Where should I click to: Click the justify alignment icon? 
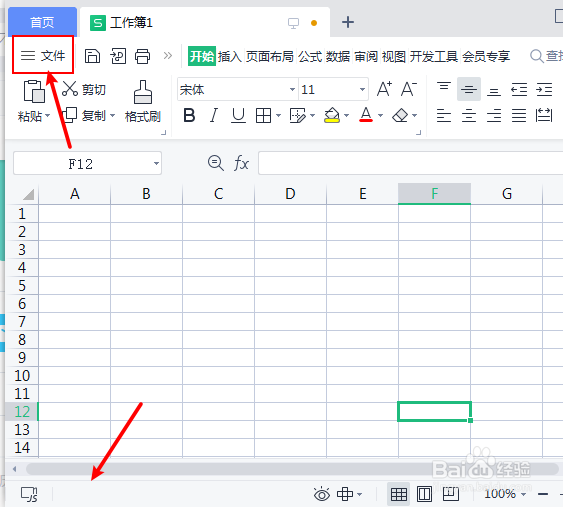519,116
